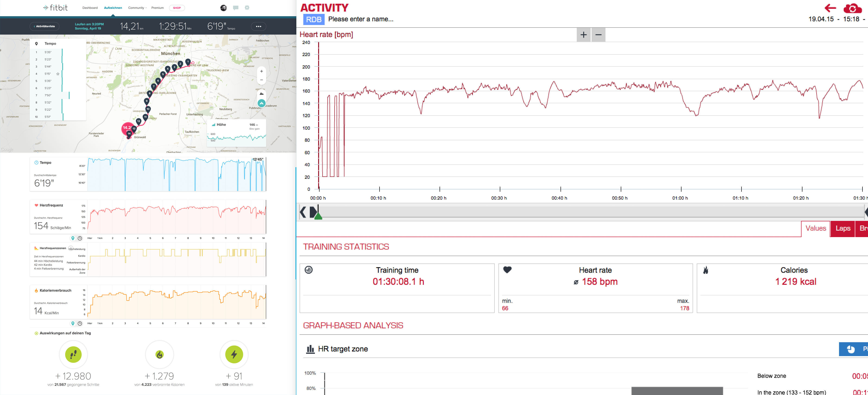Zoom in the heart rate graph
This screenshot has height=395, width=868.
point(584,35)
